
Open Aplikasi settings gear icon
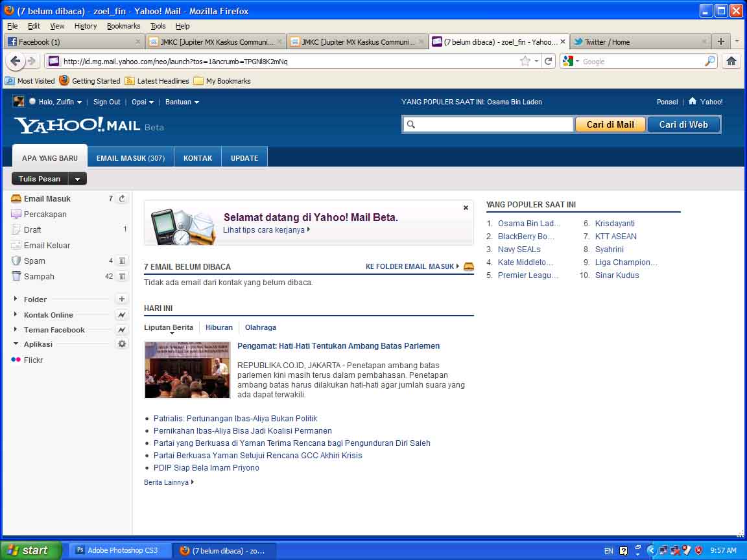pyautogui.click(x=121, y=344)
